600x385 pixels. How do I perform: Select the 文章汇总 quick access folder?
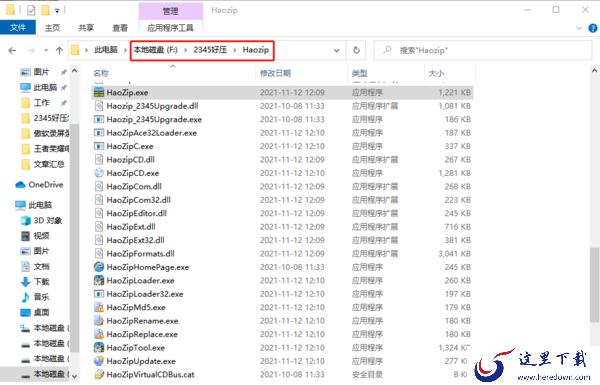point(43,164)
